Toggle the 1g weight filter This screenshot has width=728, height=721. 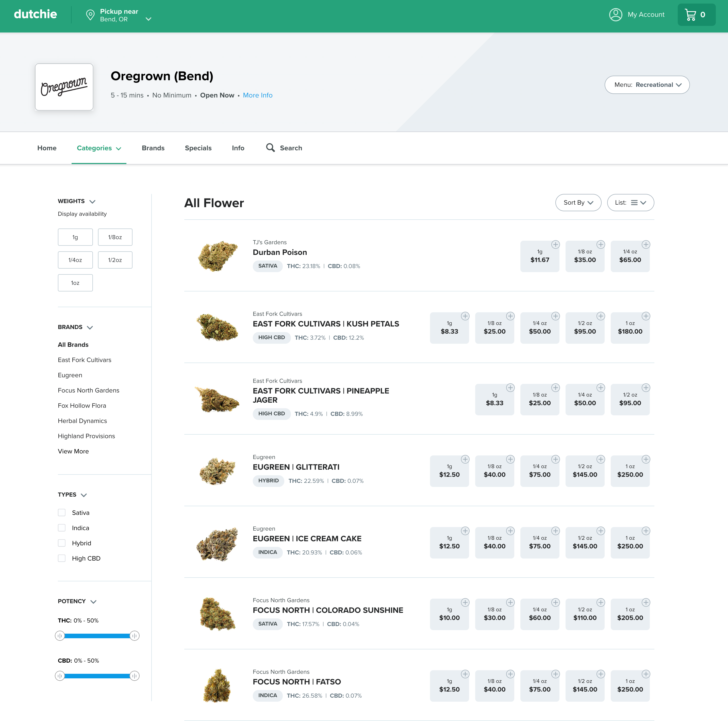pyautogui.click(x=75, y=237)
